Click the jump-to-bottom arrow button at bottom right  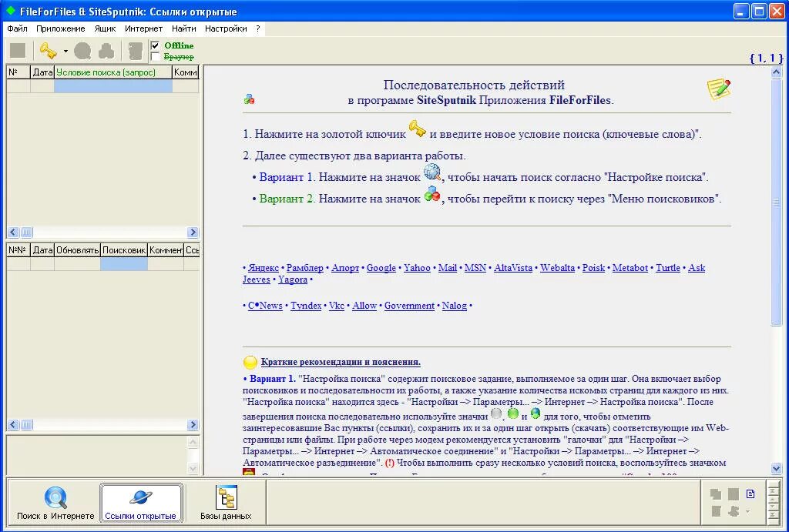coord(772,517)
